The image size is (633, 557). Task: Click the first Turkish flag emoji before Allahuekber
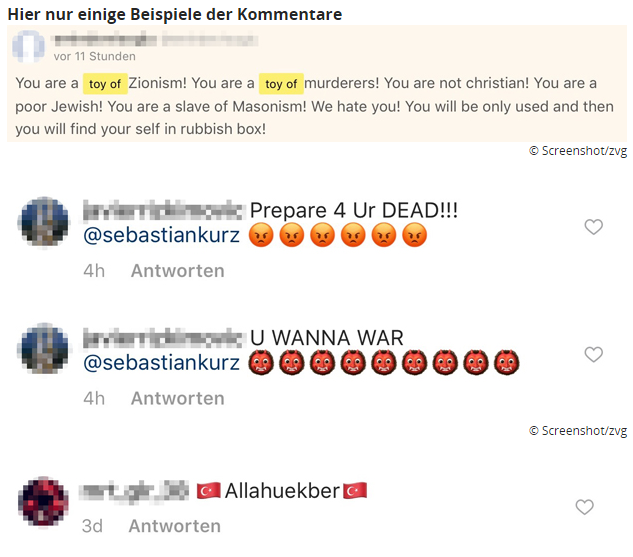209,491
